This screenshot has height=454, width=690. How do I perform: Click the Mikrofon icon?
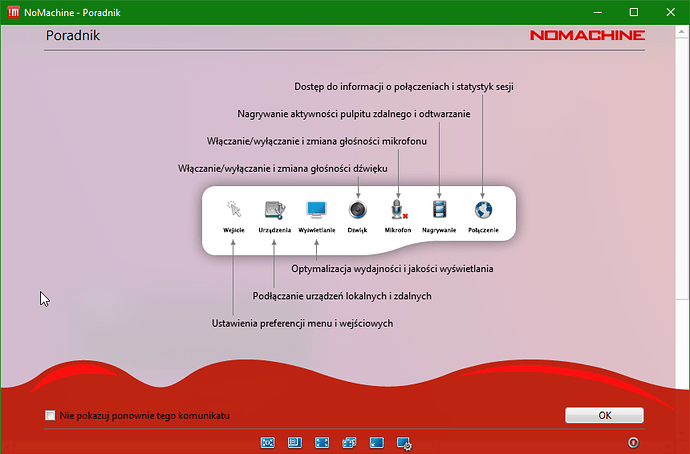point(398,209)
